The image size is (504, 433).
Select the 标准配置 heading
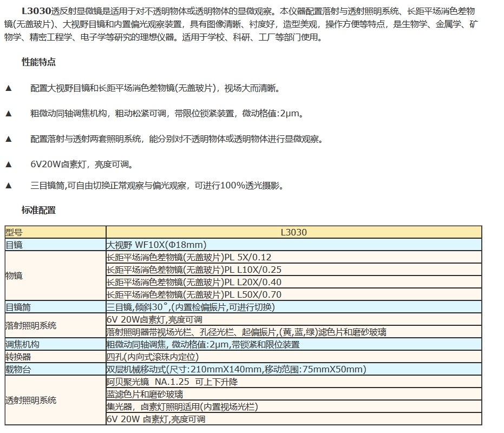coord(38,210)
